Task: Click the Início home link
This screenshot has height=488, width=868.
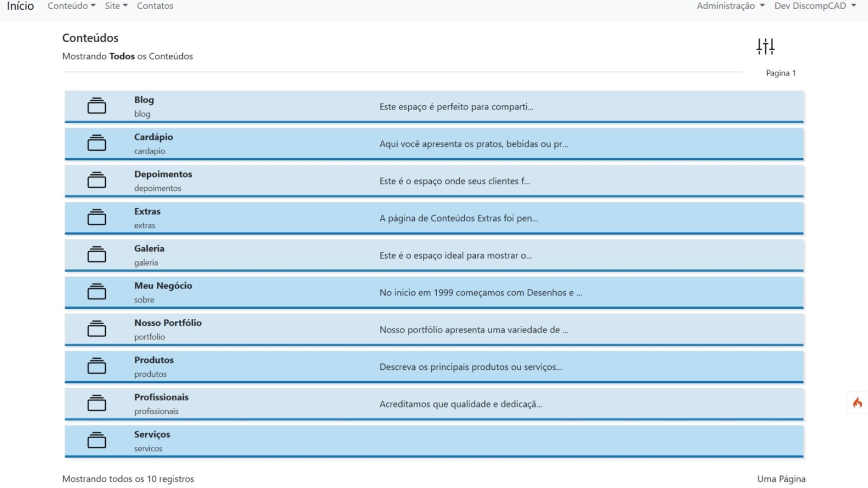Action: point(21,6)
